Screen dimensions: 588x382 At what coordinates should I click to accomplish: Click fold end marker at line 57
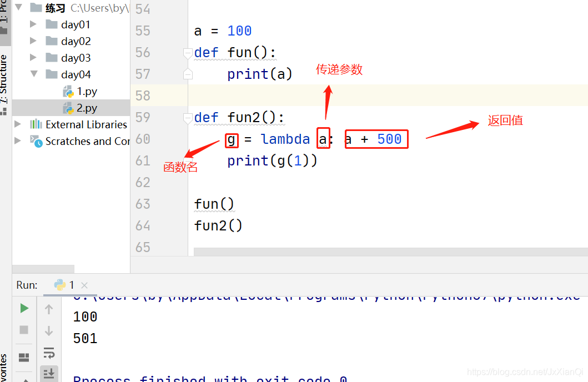(188, 74)
